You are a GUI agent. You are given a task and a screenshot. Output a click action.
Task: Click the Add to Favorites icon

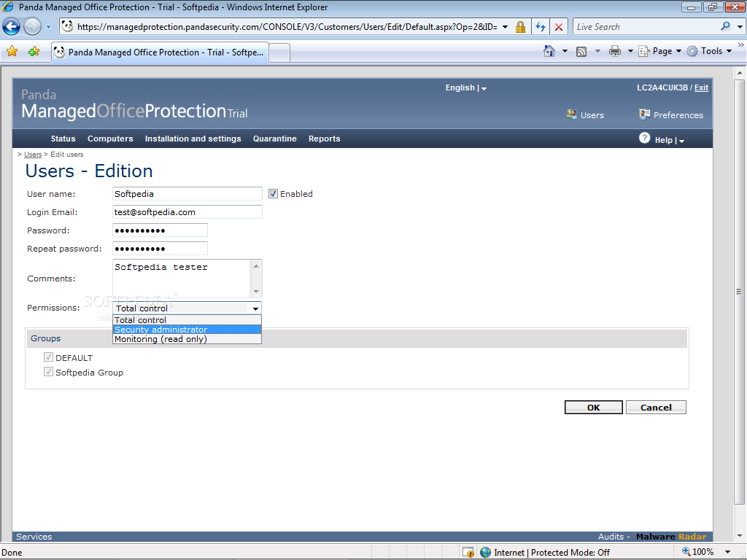tap(34, 52)
